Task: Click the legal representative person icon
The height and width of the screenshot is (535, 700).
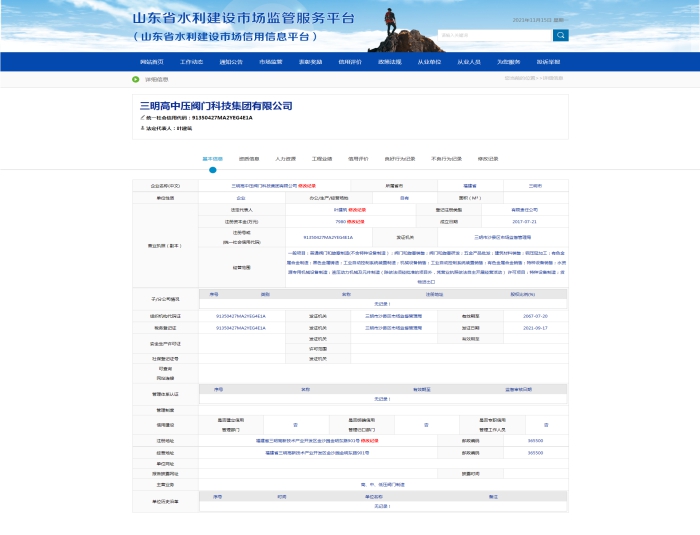Action: [142, 128]
